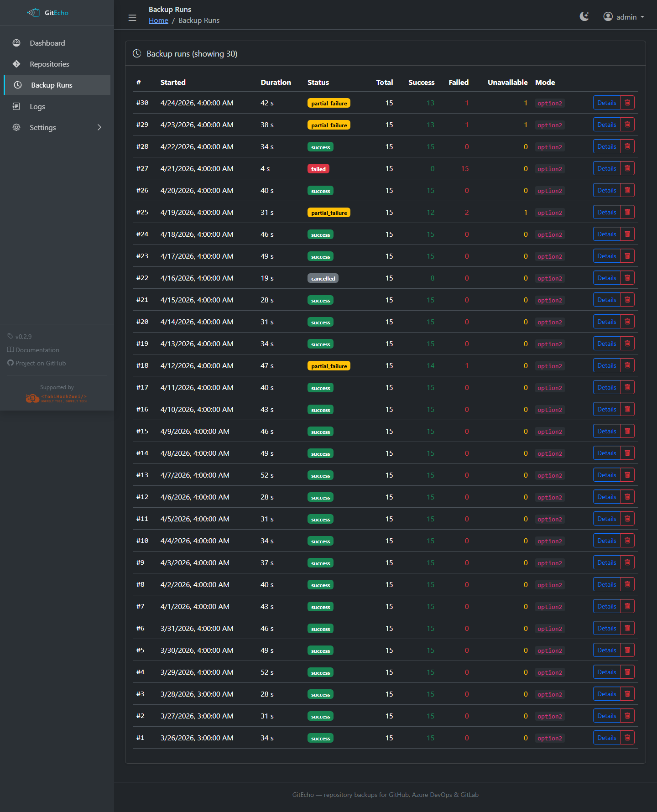Delete backup run #1
The height and width of the screenshot is (812, 657).
[627, 738]
